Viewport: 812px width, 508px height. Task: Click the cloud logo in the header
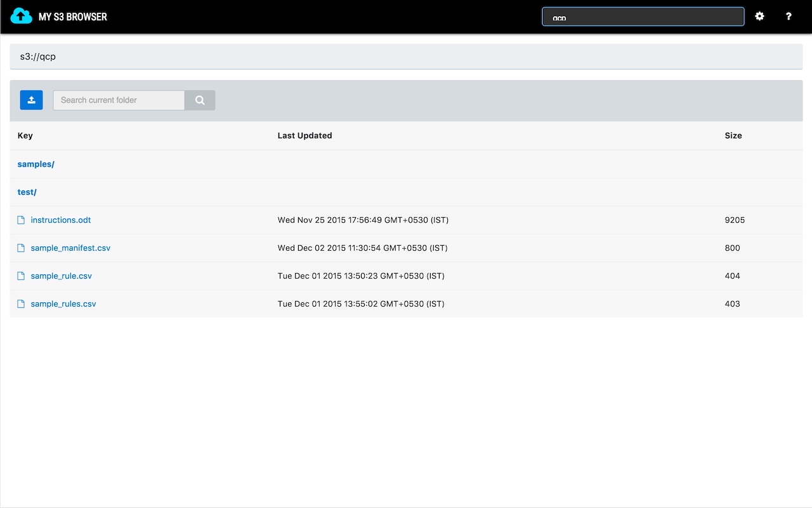click(22, 16)
